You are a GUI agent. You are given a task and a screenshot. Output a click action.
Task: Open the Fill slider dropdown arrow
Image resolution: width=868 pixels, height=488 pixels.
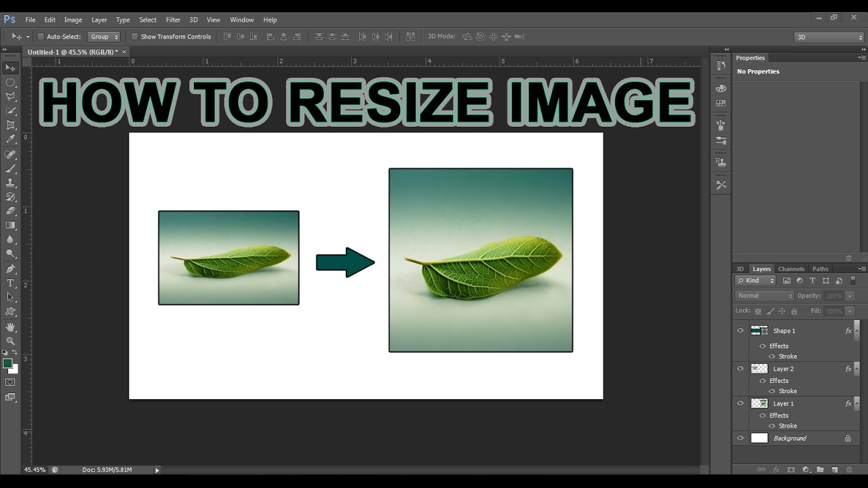pos(850,311)
